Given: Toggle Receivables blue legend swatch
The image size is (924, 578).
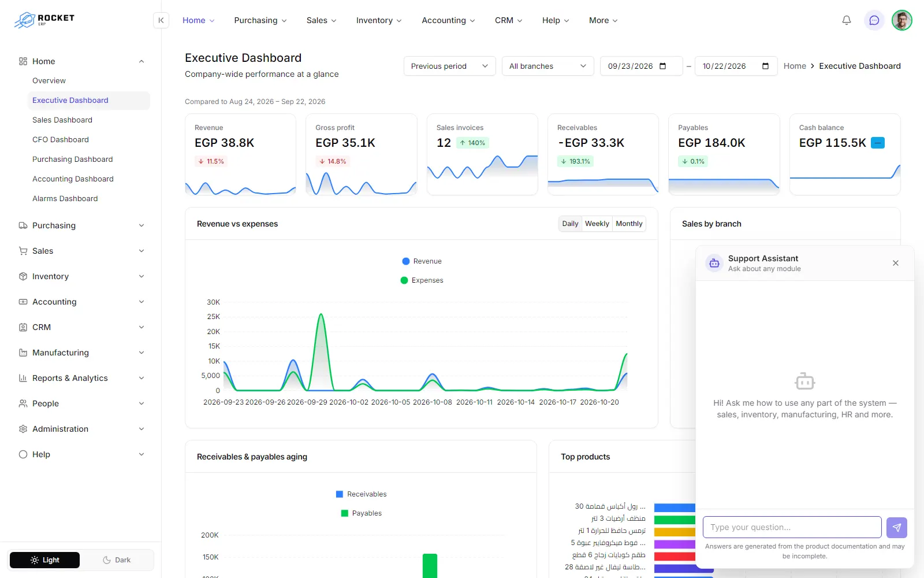Looking at the screenshot, I should (x=340, y=494).
